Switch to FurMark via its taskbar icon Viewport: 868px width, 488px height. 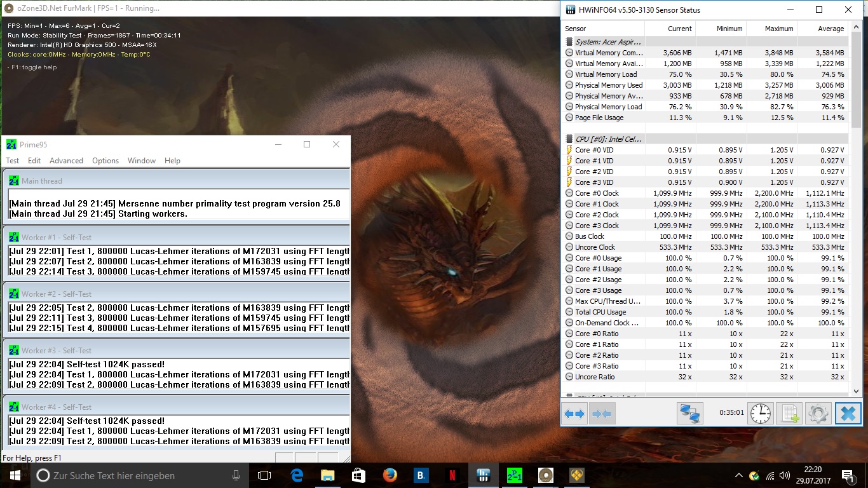545,475
